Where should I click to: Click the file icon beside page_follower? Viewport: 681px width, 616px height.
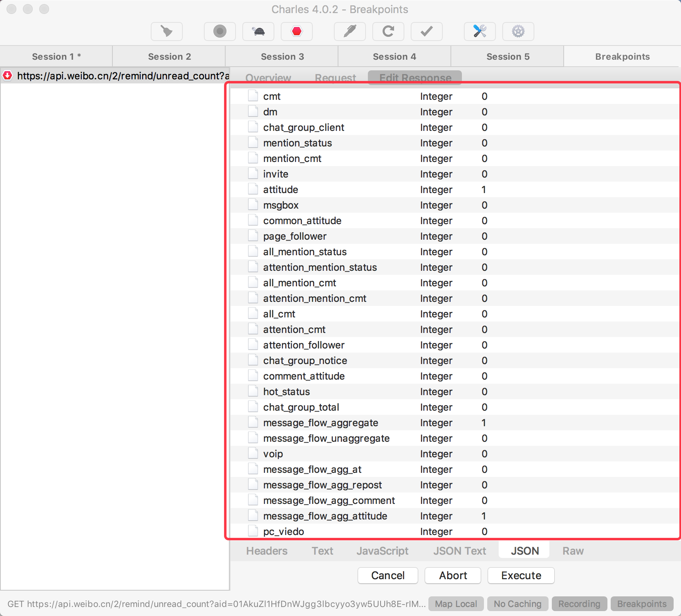pyautogui.click(x=253, y=236)
